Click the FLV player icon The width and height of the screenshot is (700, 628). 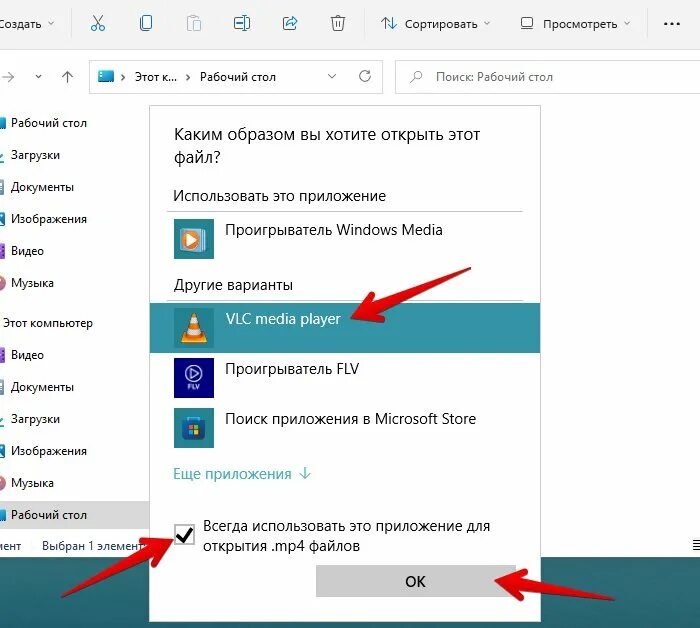[x=194, y=378]
